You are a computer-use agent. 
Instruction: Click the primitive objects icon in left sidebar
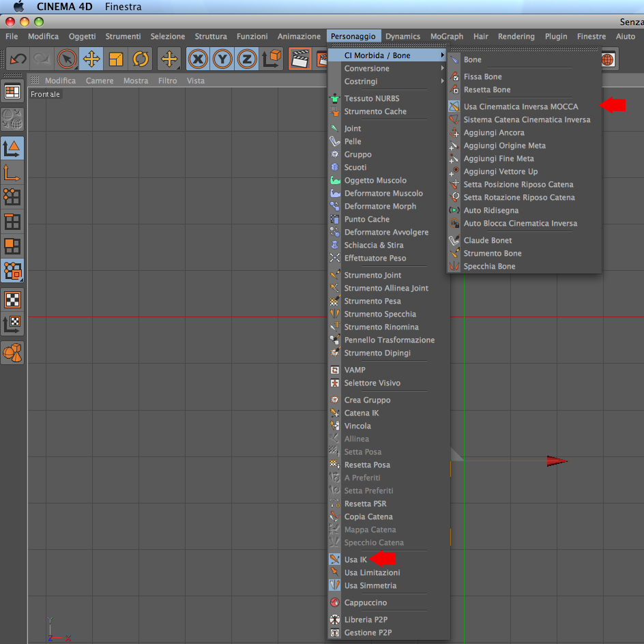pyautogui.click(x=12, y=353)
